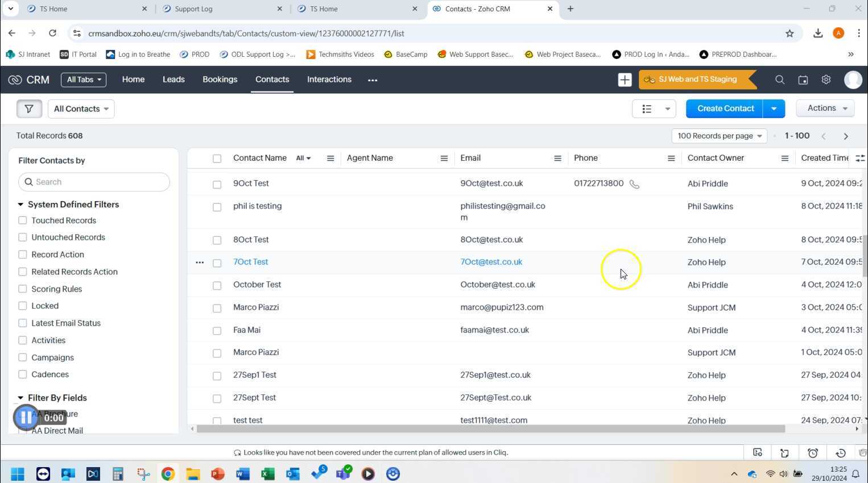
Task: Open the Actions dropdown
Action: pos(826,109)
